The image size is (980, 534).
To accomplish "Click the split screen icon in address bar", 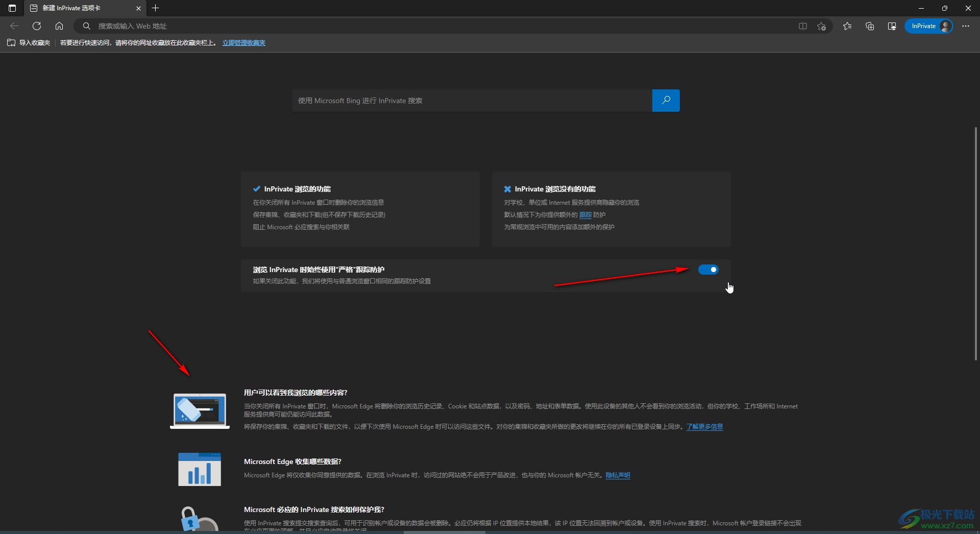I will 803,26.
